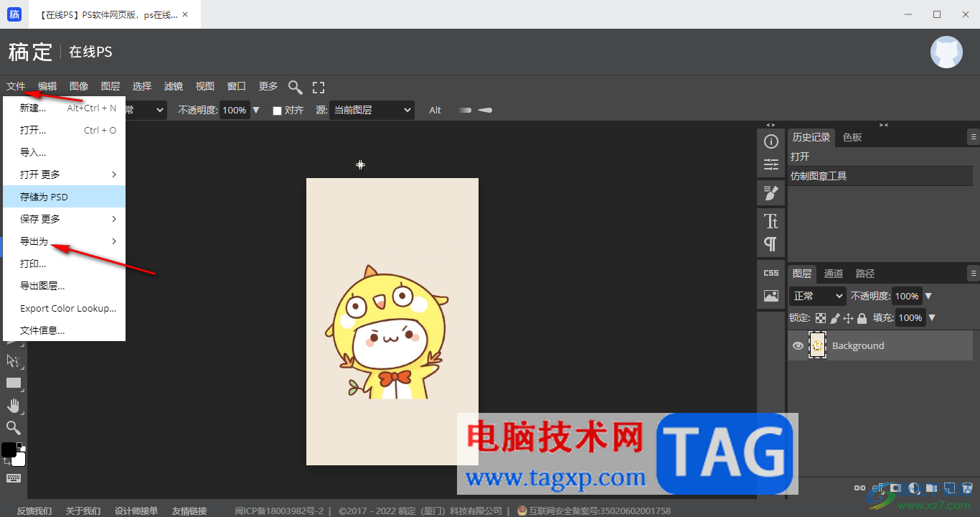Select the Rectangle shape tool
Viewport: 980px width, 517px height.
click(x=14, y=383)
